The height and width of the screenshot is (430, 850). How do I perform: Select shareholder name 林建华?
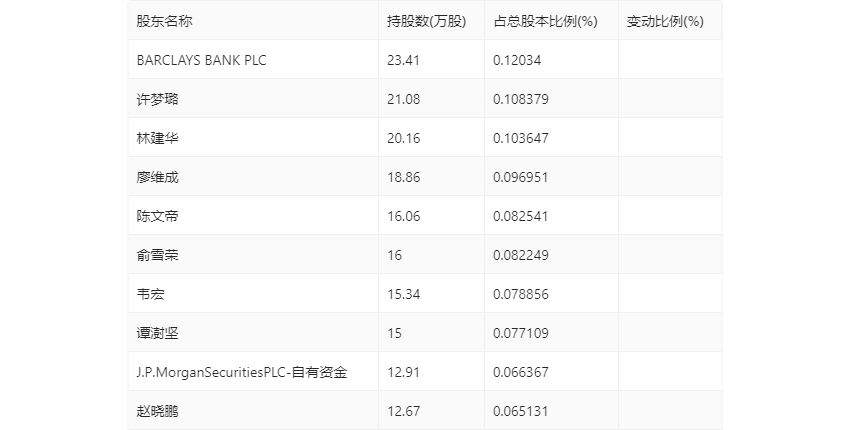pos(157,138)
